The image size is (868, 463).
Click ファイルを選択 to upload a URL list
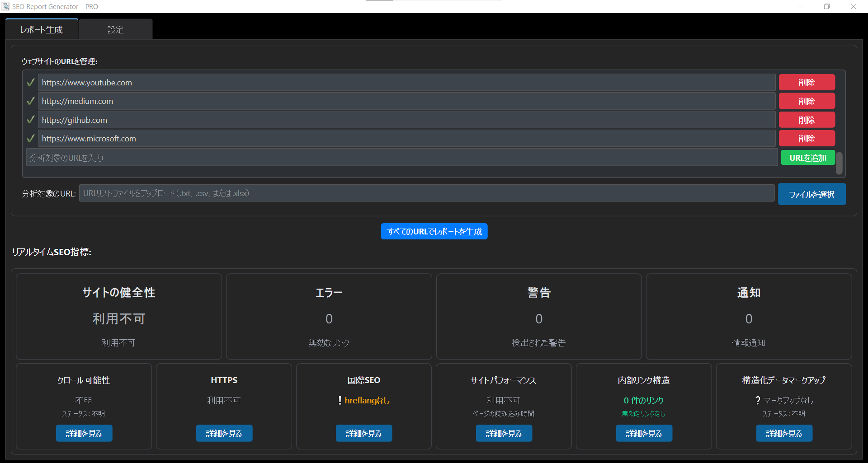(811, 194)
